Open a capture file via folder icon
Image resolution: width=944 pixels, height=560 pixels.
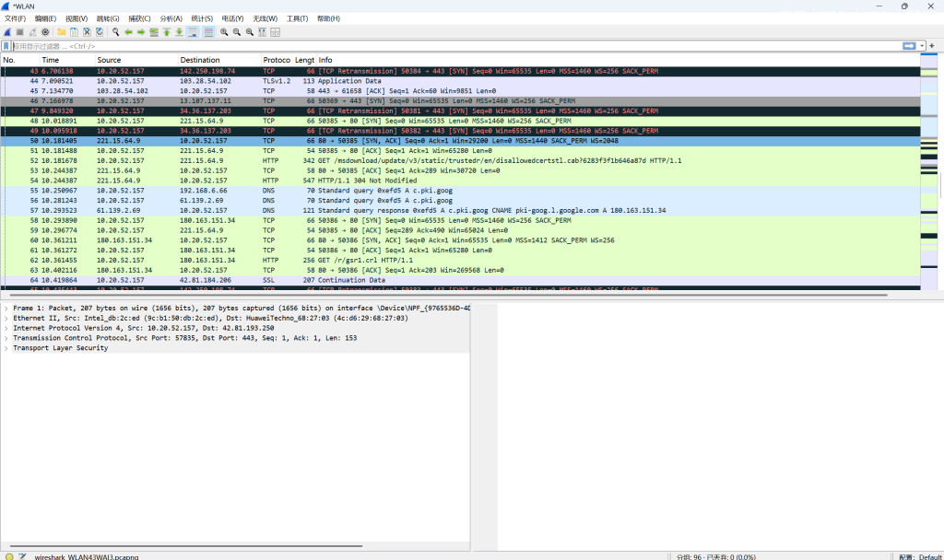pyautogui.click(x=61, y=32)
